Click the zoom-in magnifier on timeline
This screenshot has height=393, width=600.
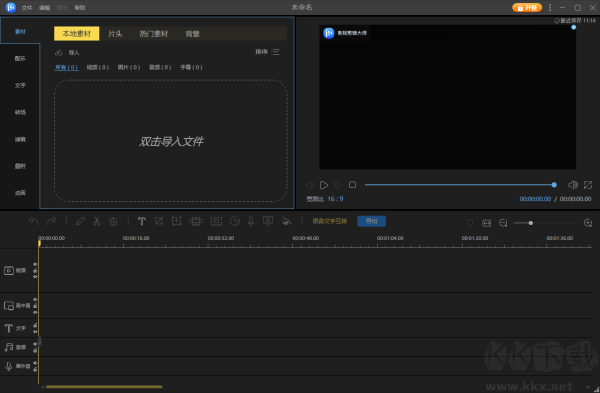click(x=588, y=223)
